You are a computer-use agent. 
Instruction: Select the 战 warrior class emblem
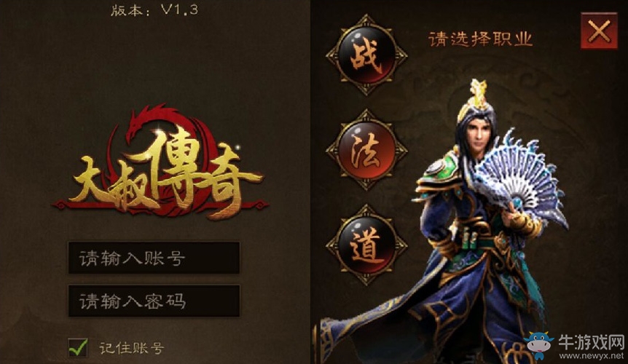366,55
